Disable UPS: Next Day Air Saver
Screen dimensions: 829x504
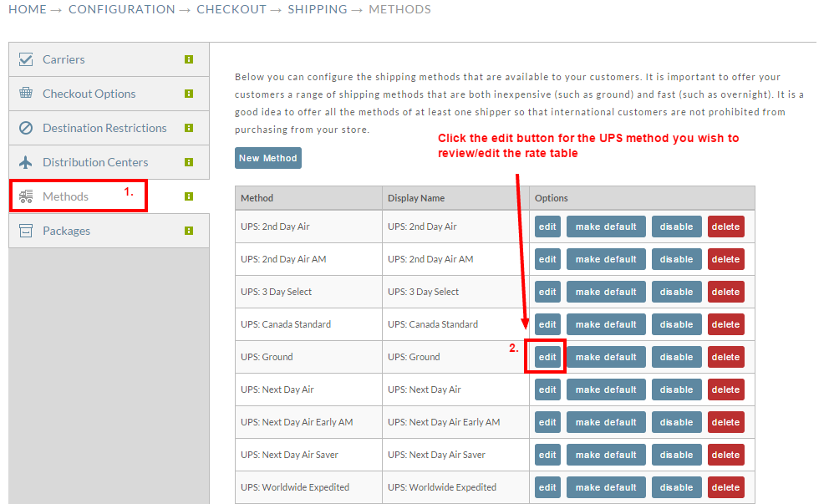tap(676, 455)
